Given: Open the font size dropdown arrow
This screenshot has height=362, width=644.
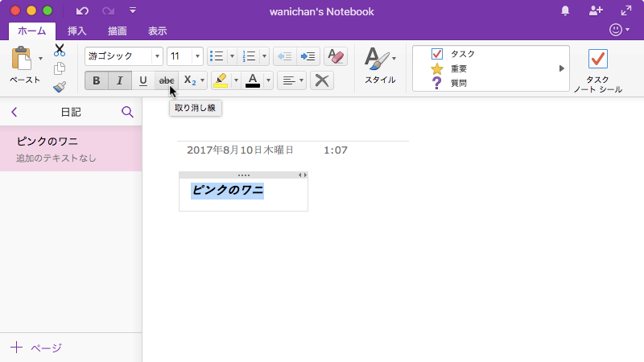Looking at the screenshot, I should (x=197, y=56).
